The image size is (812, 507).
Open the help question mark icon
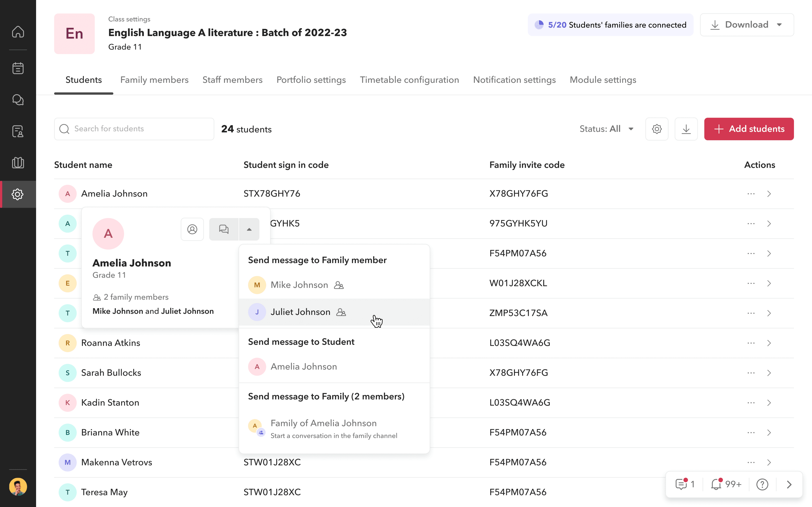click(762, 484)
